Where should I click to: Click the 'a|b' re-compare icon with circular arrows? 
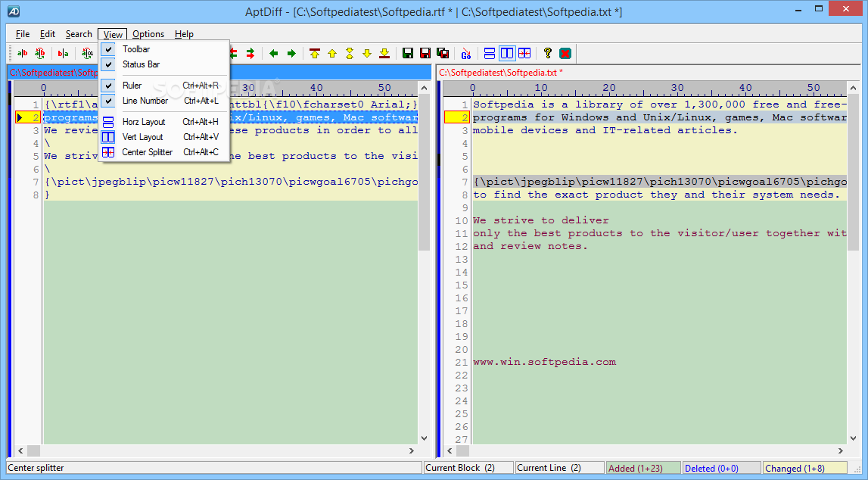click(x=40, y=53)
